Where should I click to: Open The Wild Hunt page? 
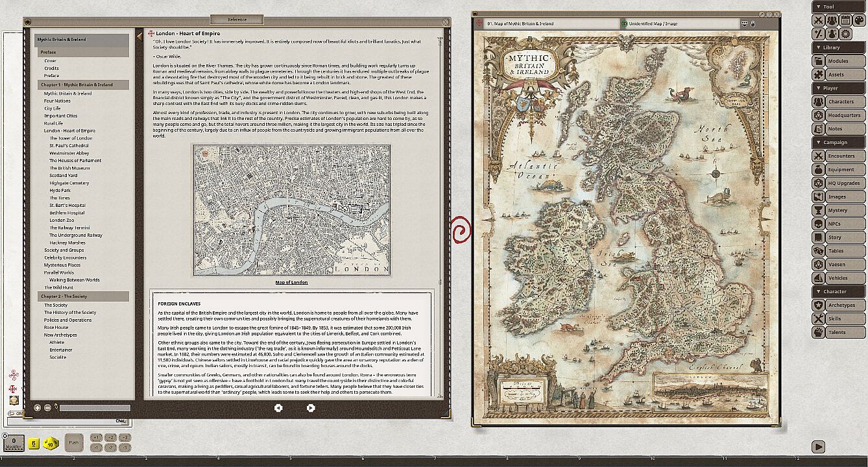coord(58,287)
